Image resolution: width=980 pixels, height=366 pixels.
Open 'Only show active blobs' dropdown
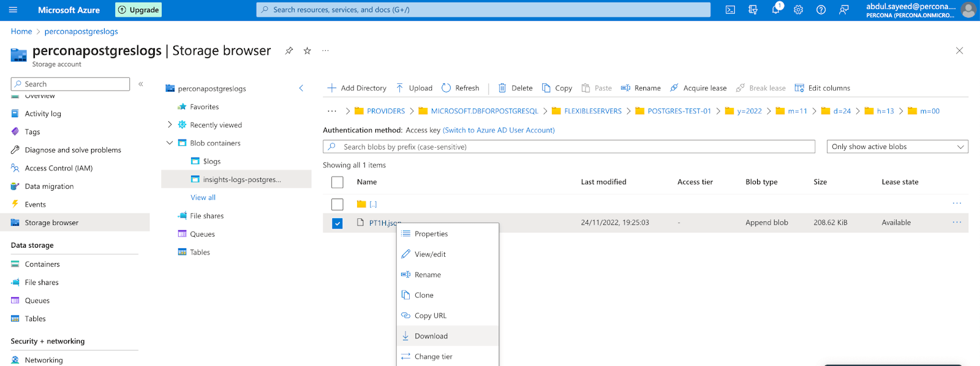[x=897, y=147]
